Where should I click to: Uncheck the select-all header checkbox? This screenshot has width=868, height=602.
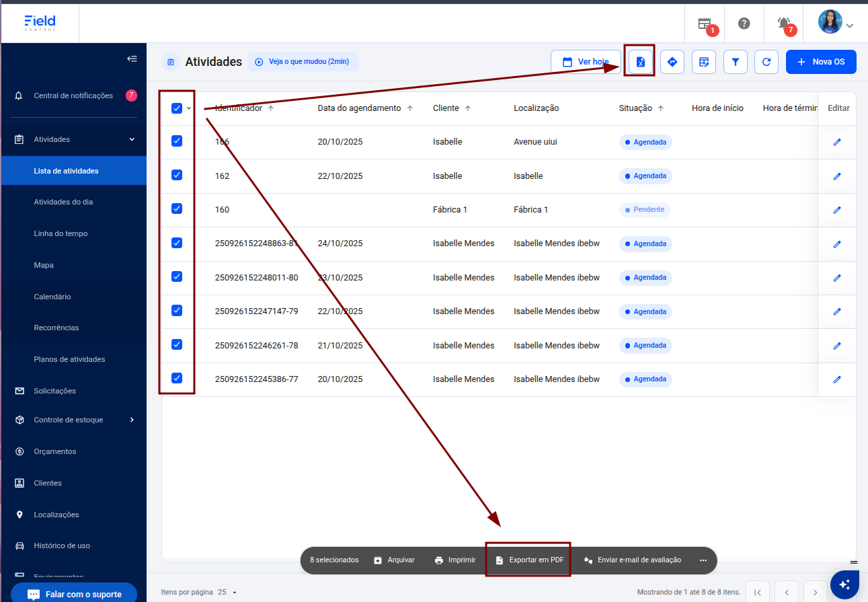click(x=177, y=108)
